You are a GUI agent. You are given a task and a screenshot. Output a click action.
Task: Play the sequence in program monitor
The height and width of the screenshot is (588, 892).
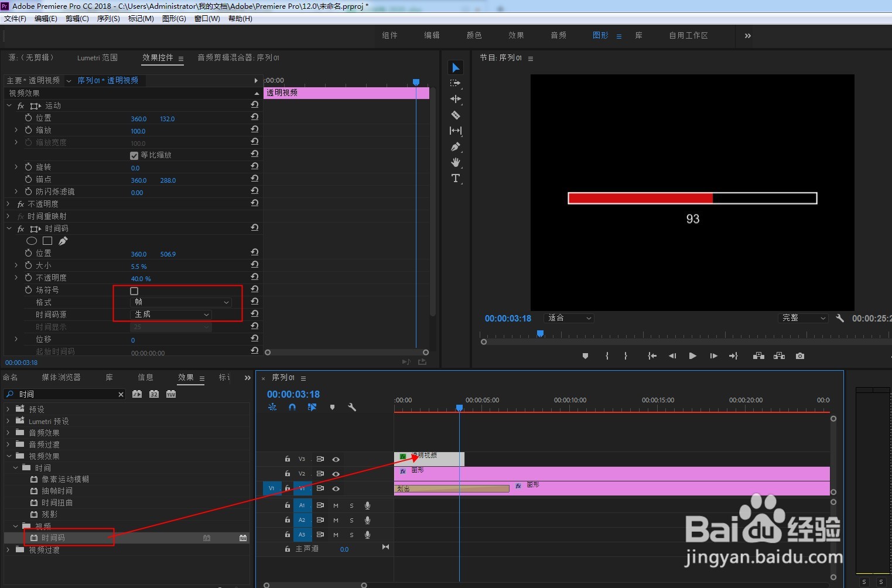point(693,356)
